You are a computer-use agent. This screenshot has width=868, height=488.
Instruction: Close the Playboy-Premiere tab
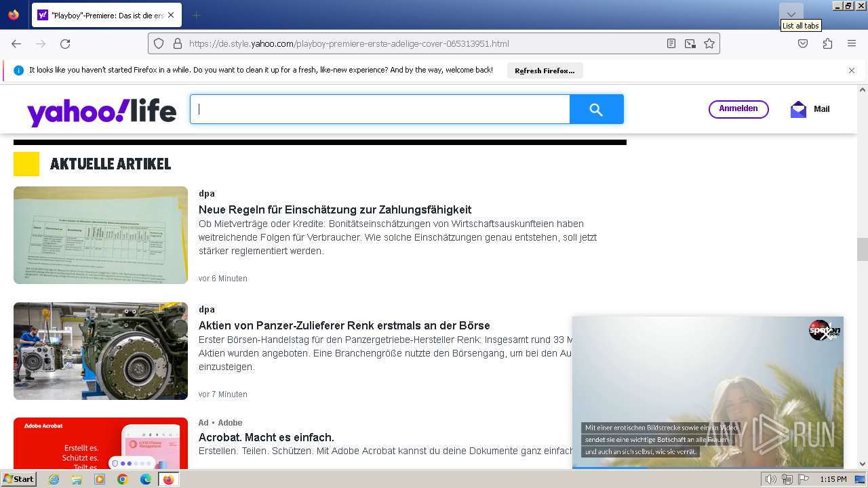(x=170, y=15)
